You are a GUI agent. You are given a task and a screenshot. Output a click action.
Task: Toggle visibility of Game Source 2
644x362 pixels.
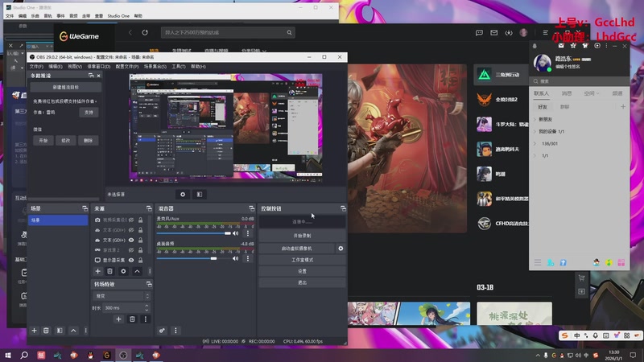click(131, 250)
